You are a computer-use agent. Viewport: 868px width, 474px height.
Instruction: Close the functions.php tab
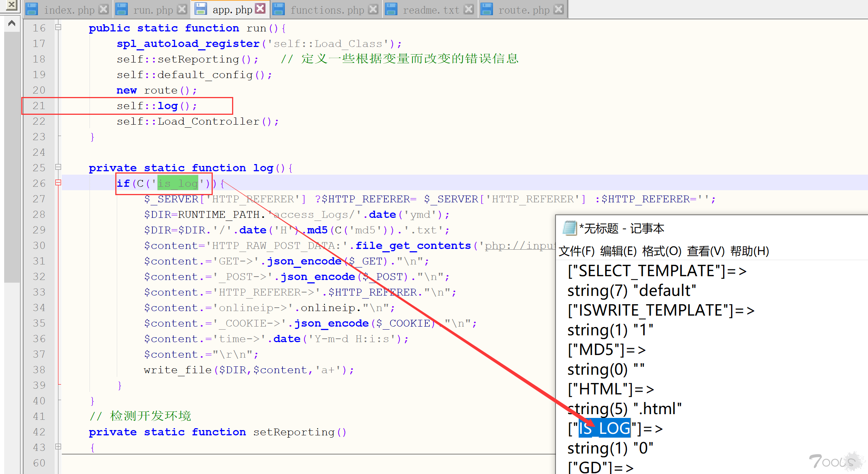(x=374, y=9)
